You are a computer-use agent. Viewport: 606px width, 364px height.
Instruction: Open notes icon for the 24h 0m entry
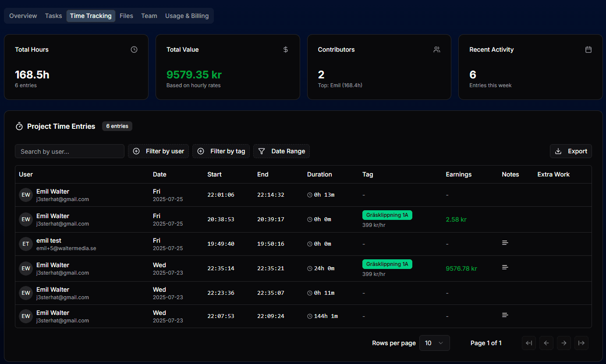505,267
